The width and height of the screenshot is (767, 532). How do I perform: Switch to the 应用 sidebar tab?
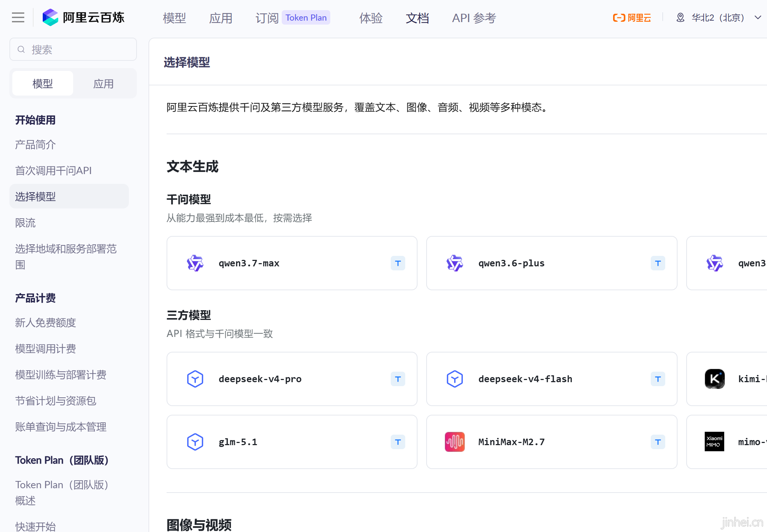coord(104,84)
